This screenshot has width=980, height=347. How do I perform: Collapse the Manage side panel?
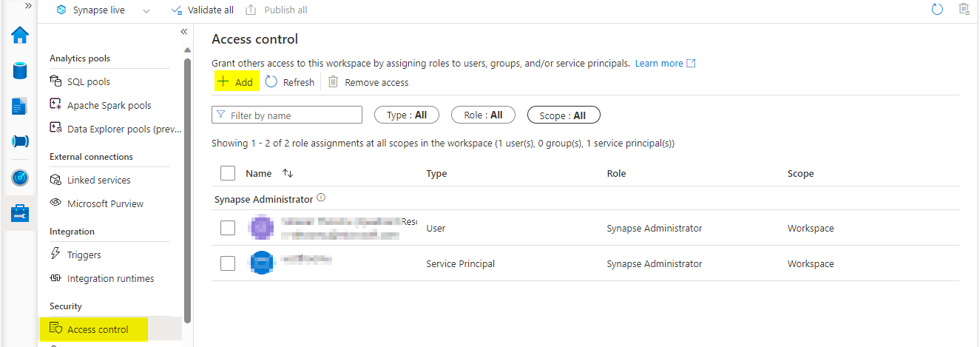tap(184, 32)
